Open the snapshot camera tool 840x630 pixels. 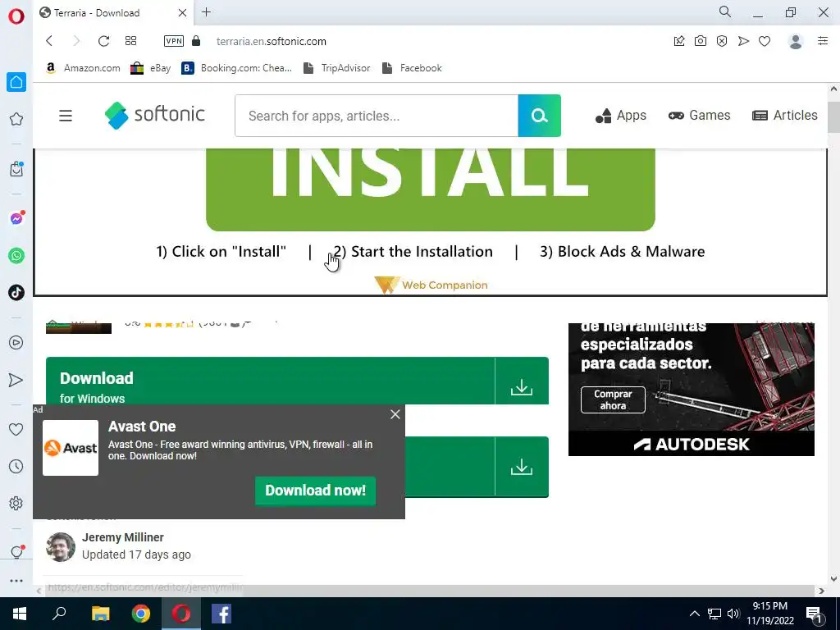click(x=701, y=41)
